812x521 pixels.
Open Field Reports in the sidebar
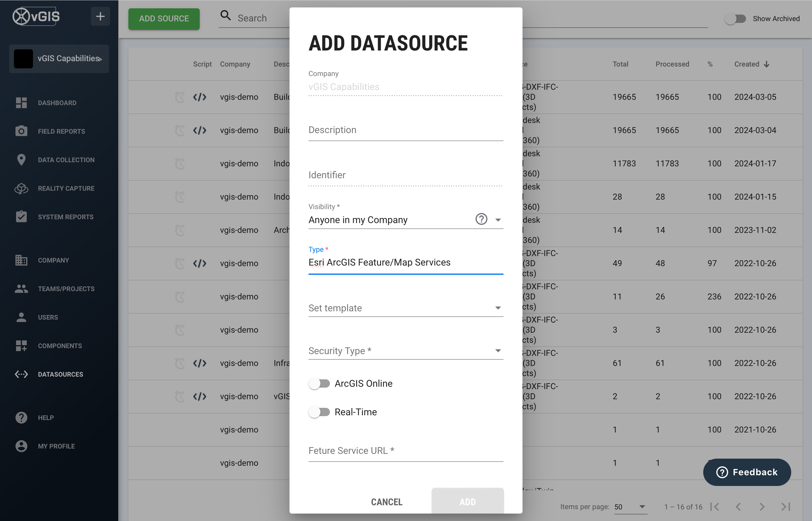pyautogui.click(x=61, y=131)
